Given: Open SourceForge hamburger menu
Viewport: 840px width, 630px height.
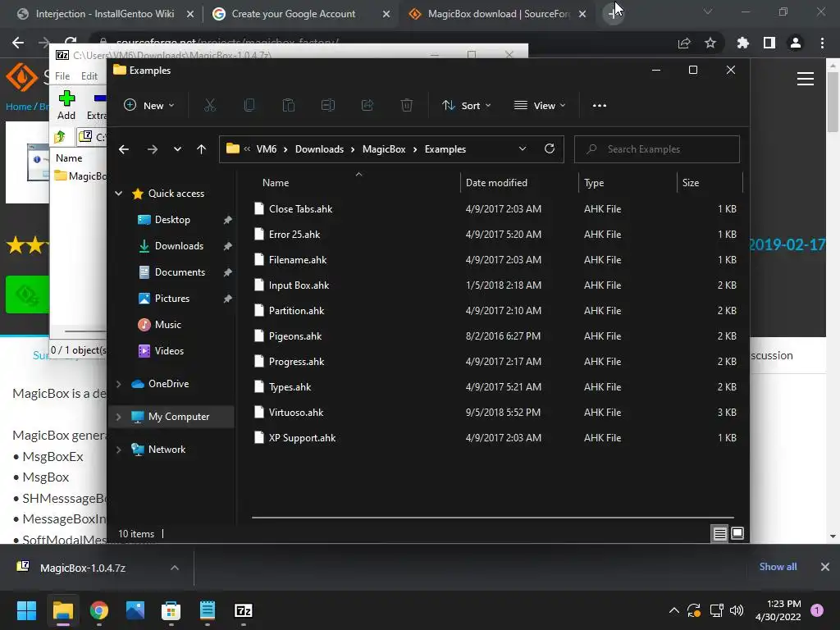Looking at the screenshot, I should click(x=806, y=79).
